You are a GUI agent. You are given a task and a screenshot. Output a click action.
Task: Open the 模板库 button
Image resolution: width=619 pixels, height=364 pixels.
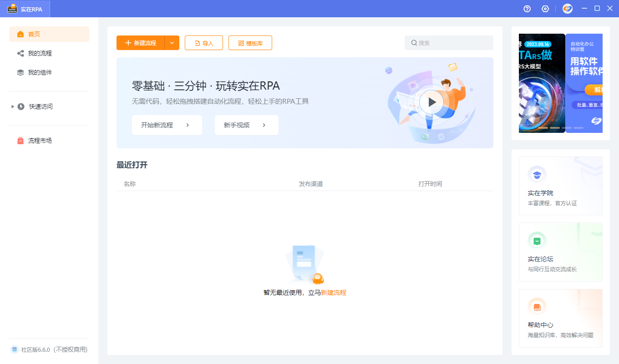(x=250, y=43)
